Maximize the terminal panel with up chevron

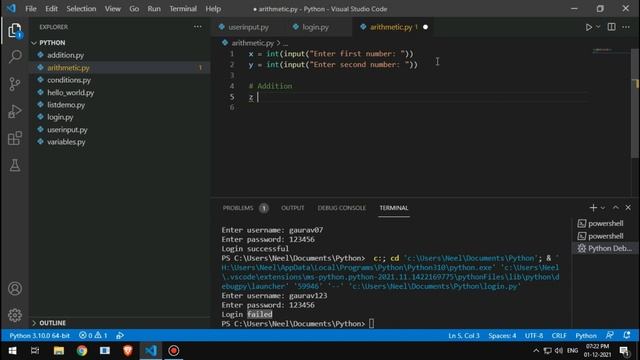[x=616, y=208]
